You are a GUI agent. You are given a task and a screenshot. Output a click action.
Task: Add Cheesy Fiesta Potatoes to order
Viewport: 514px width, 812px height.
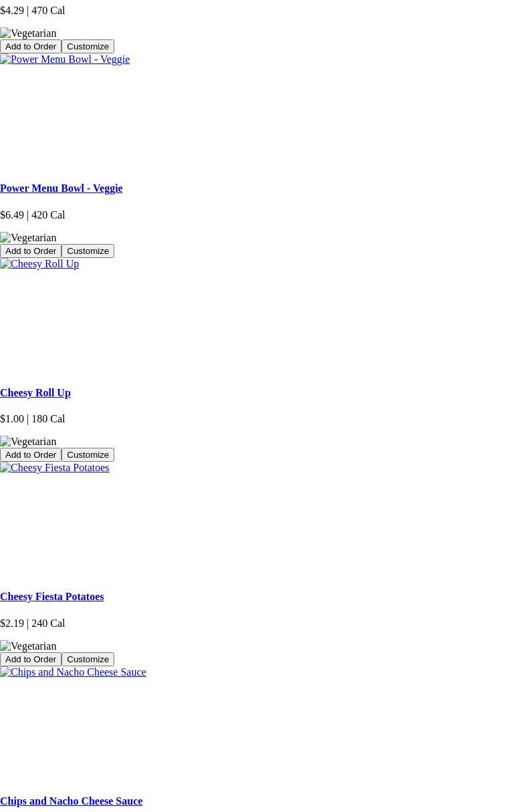click(31, 660)
